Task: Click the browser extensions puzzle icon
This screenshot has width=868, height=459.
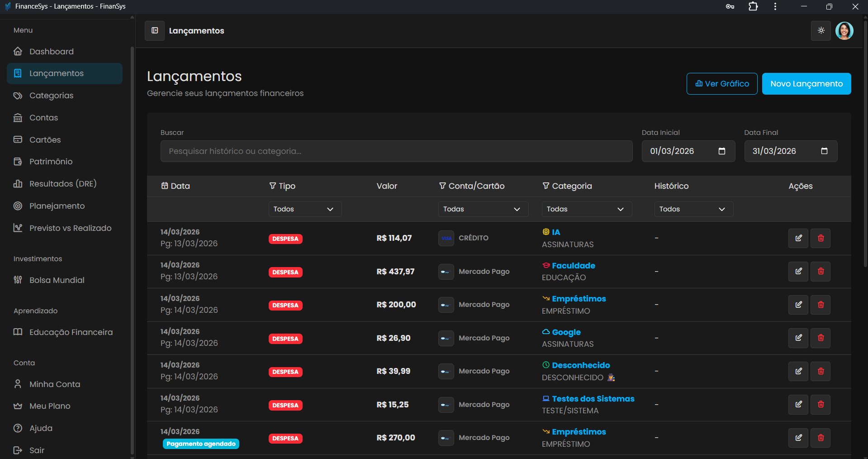Action: pyautogui.click(x=753, y=6)
